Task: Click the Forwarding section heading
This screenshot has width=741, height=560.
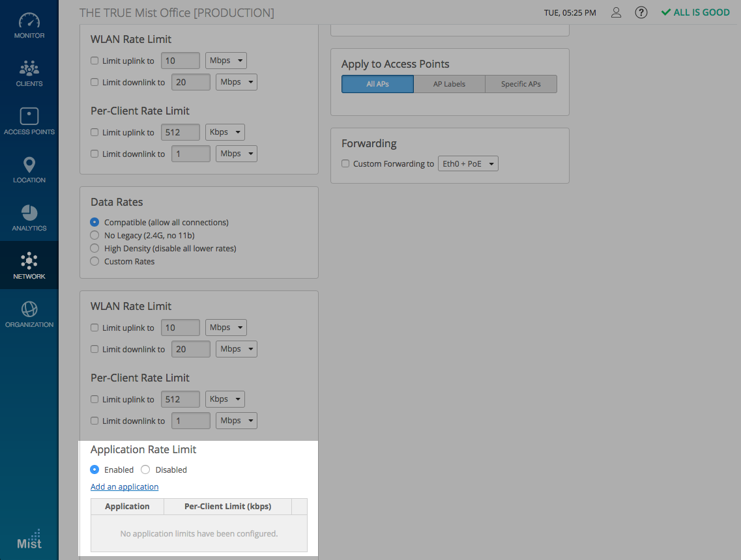Action: tap(369, 143)
